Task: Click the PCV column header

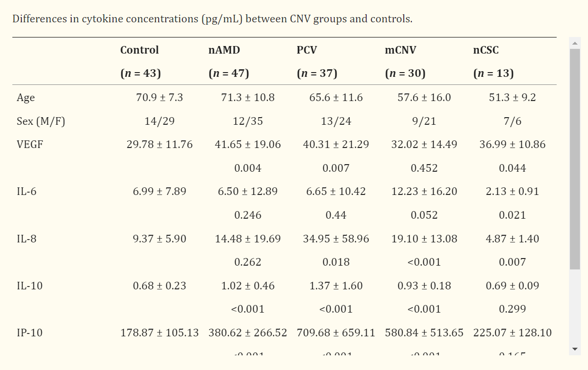Action: coord(307,50)
